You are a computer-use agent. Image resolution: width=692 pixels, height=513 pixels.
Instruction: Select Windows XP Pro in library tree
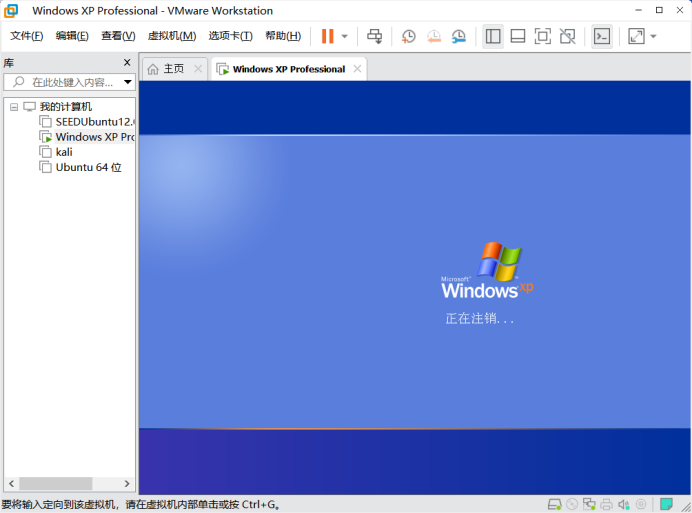pos(95,137)
